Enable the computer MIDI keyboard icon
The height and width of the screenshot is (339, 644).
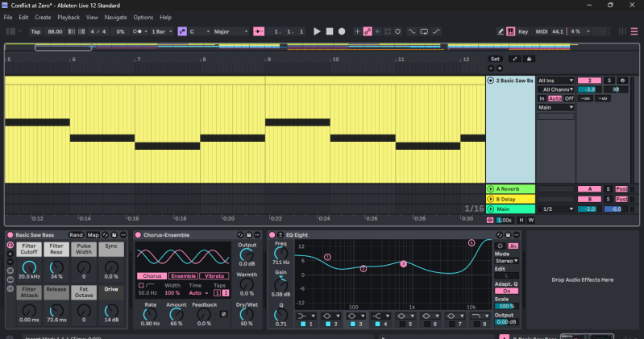point(510,31)
